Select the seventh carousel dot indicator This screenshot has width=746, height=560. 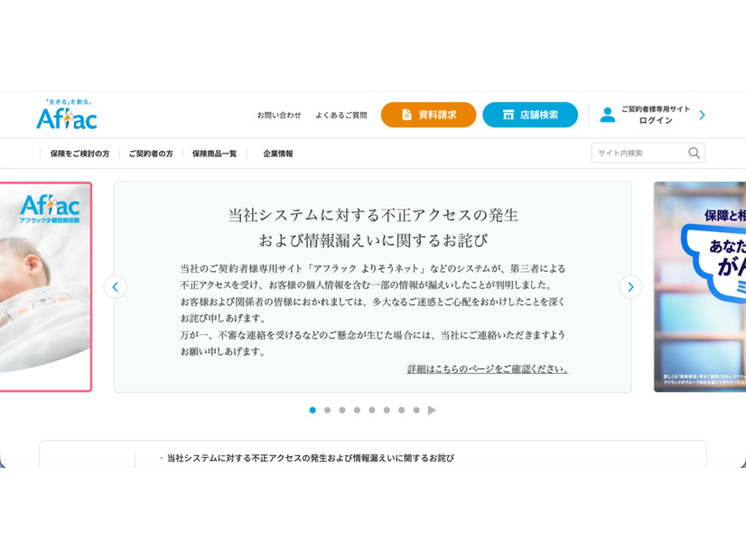(402, 410)
